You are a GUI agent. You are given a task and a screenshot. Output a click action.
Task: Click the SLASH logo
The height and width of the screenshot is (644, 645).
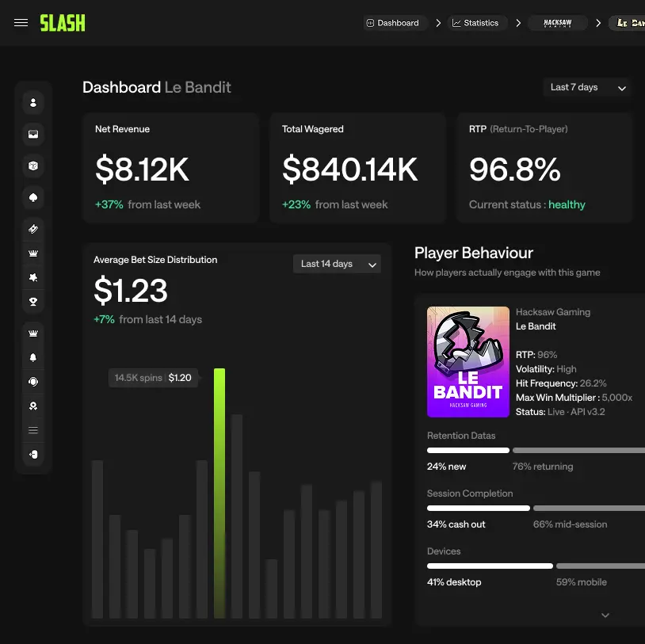(63, 23)
